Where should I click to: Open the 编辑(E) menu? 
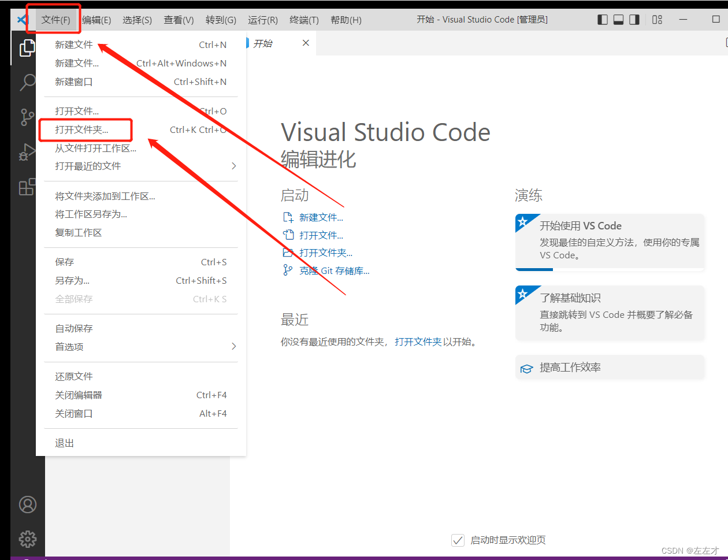(96, 20)
